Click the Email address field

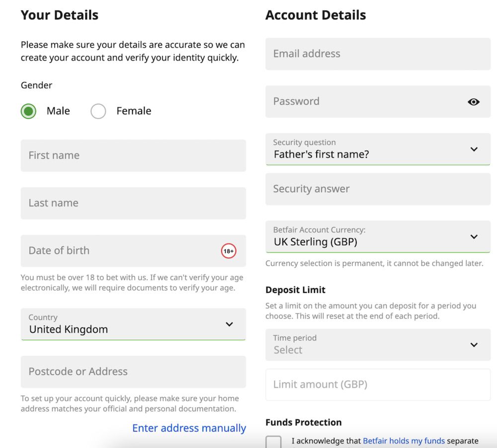point(378,54)
